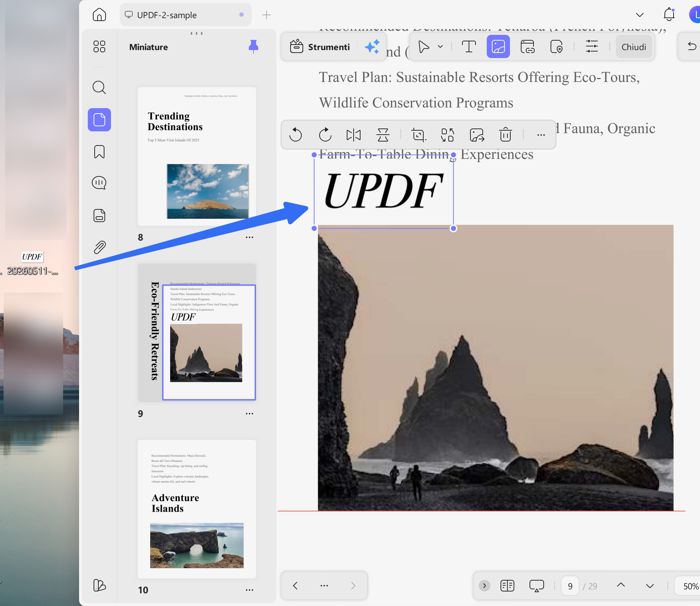700x606 pixels.
Task: Open page 10 thumbnail options menu
Action: [x=250, y=590]
